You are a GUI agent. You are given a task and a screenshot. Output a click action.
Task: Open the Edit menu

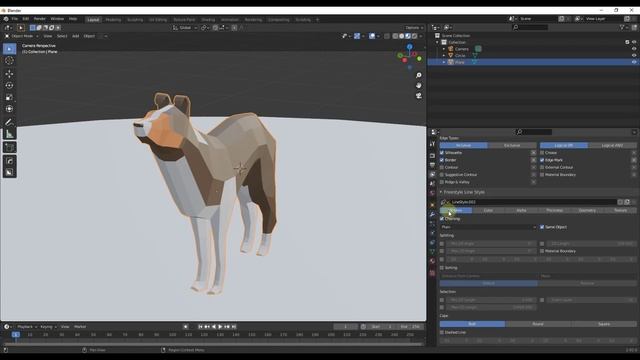tap(26, 19)
